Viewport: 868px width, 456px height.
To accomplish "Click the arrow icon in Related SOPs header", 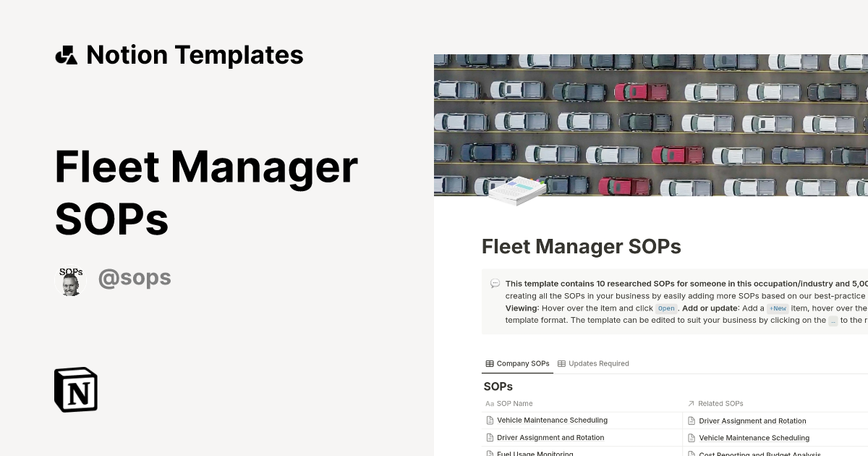I will point(692,403).
